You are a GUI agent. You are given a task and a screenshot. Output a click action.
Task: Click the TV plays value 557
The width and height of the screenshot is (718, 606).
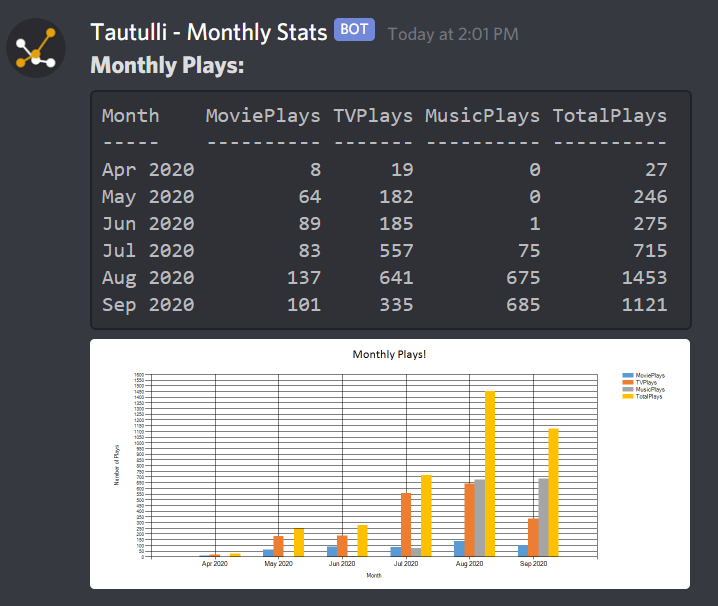point(396,251)
